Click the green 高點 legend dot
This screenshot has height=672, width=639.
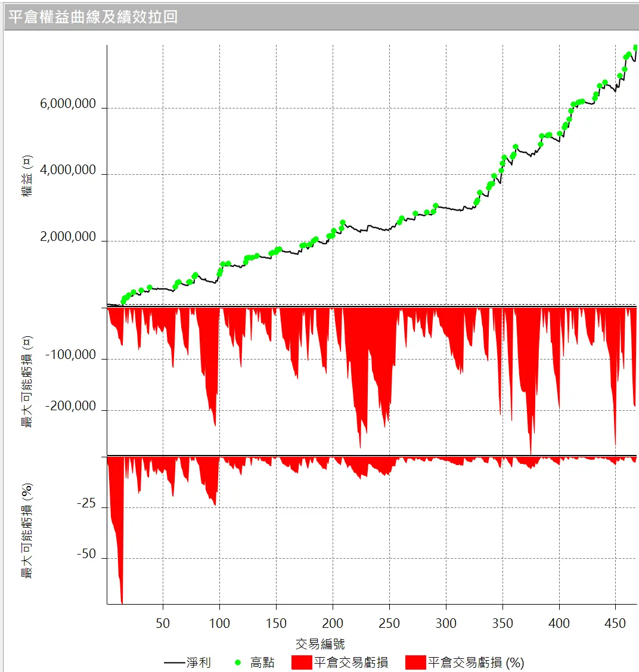click(x=238, y=662)
